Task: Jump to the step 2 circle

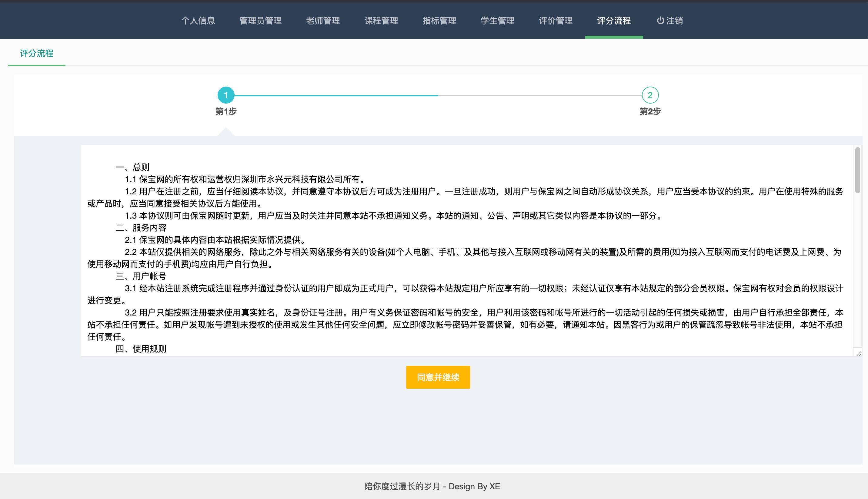Action: point(650,95)
